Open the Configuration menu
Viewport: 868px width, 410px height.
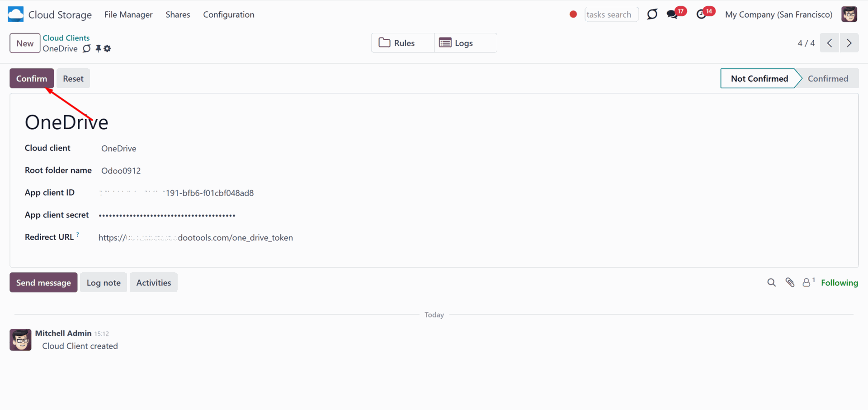(229, 14)
